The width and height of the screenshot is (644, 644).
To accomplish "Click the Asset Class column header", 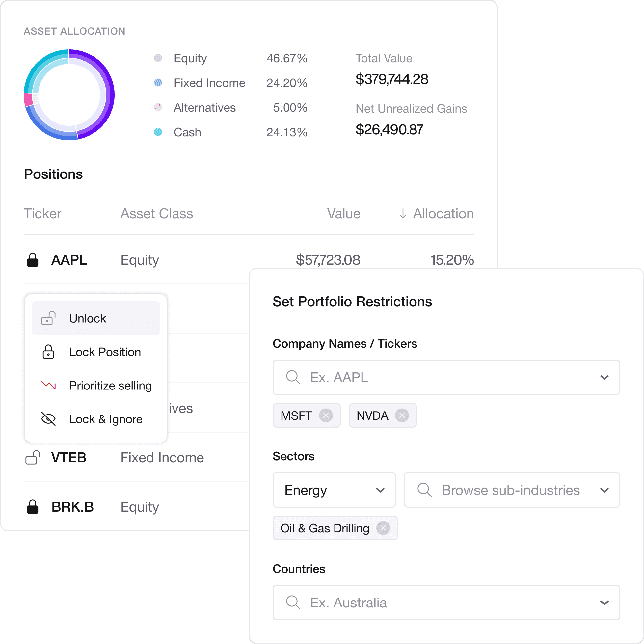I will coord(157,214).
